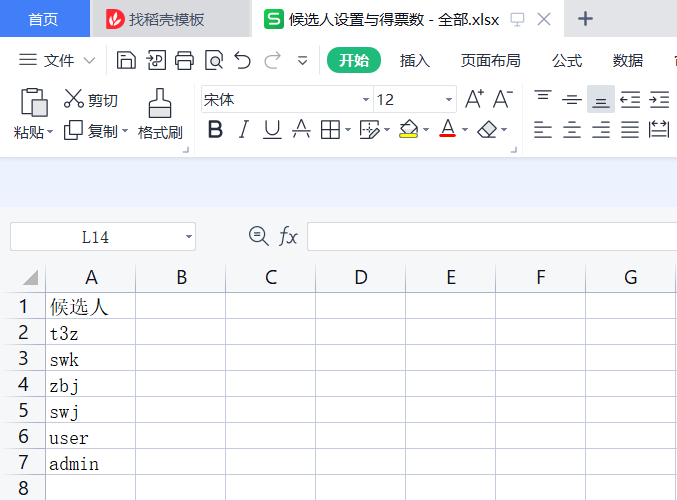Toggle Strikethrough formatting
The height and width of the screenshot is (500, 677).
pos(301,130)
